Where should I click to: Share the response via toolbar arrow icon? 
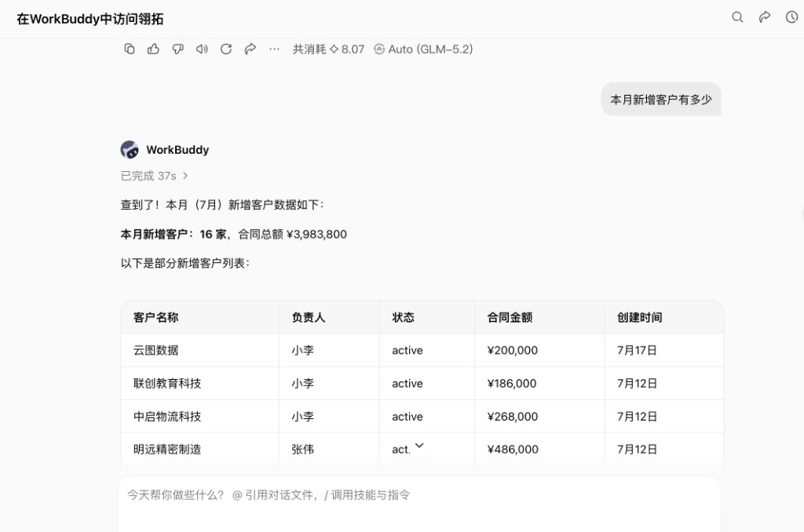[250, 49]
